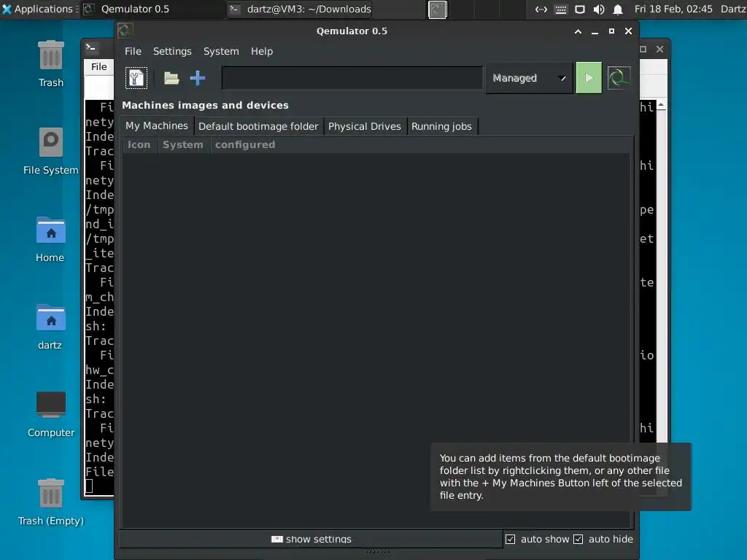Open a boot image with the folder icon
The width and height of the screenshot is (747, 560).
[171, 78]
